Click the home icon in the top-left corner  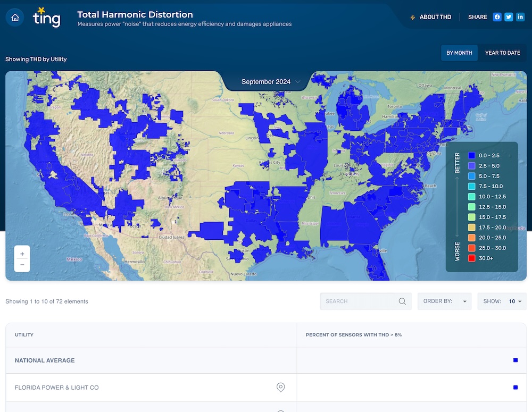pyautogui.click(x=15, y=16)
